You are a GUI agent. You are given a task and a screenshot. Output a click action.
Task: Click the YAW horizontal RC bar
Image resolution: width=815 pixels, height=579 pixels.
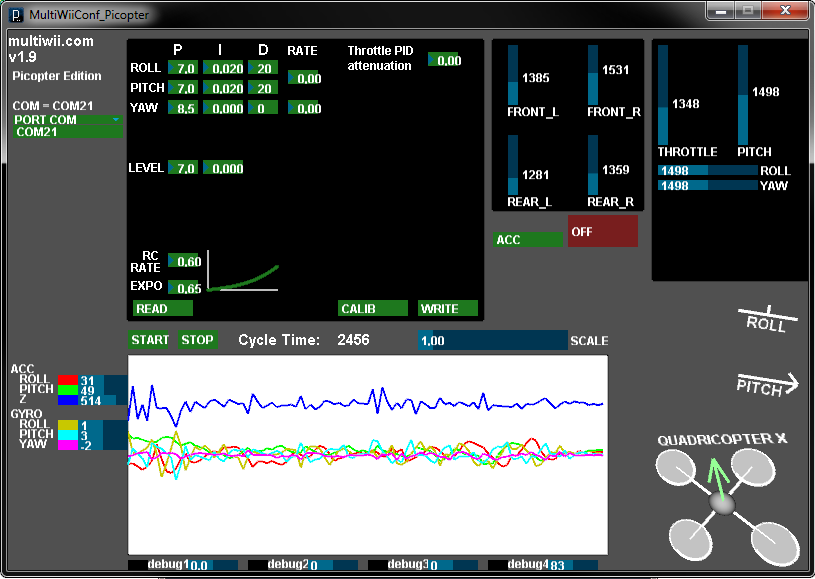click(x=708, y=185)
